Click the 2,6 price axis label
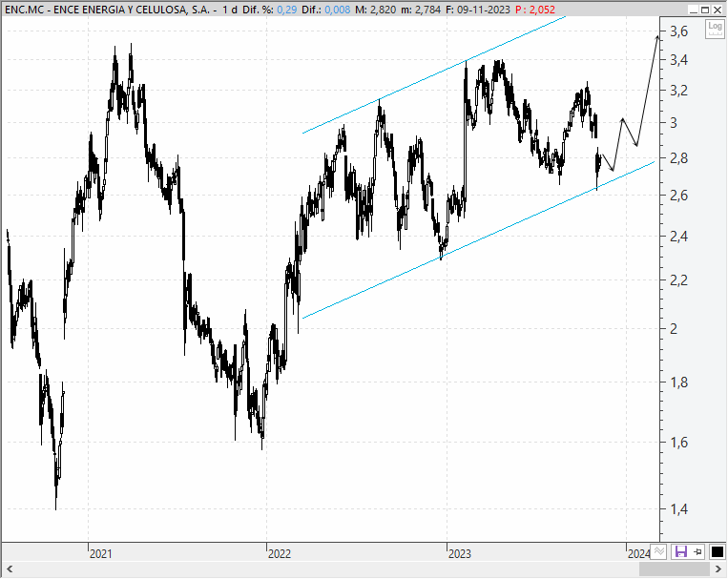Viewport: 728px width, 579px height. pyautogui.click(x=678, y=196)
